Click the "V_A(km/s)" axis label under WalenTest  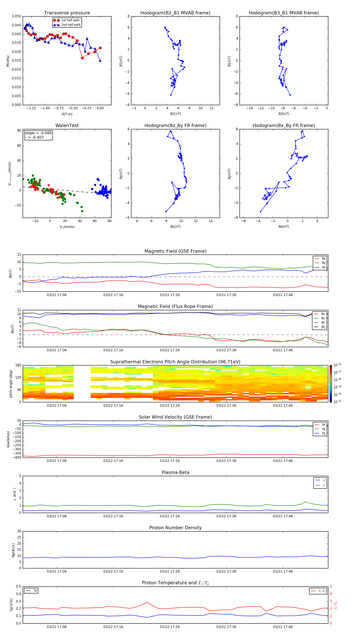click(x=67, y=227)
